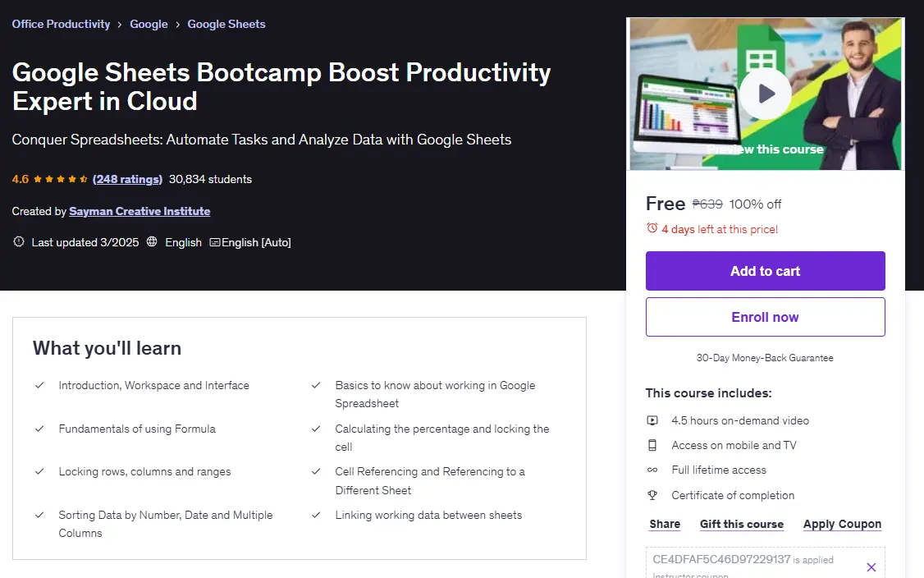Screen dimensions: 924x578
Task: Click 'Certificate of completion' text
Action: pos(733,495)
